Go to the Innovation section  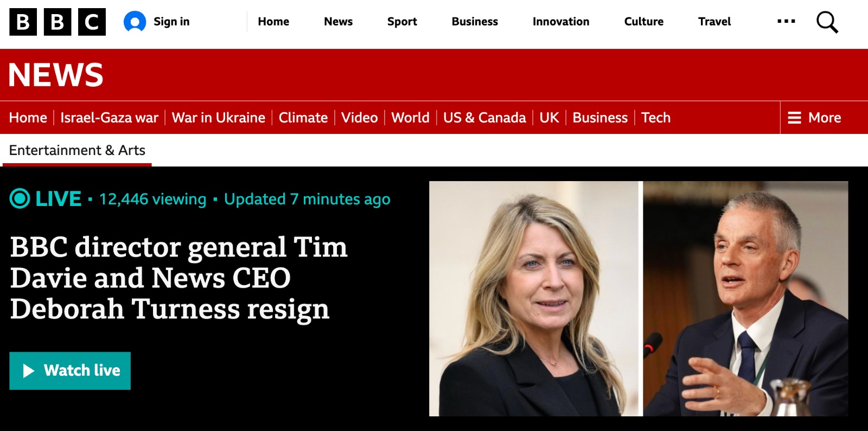click(x=560, y=22)
